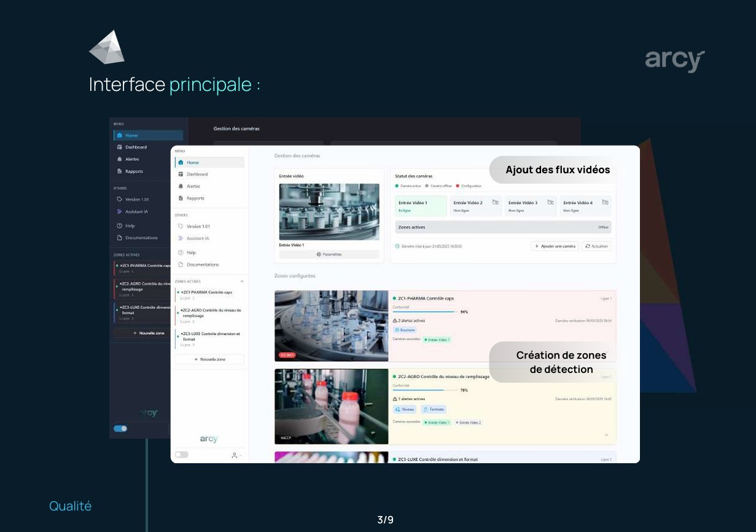The width and height of the screenshot is (756, 532).
Task: Select ZC3-LUXE zone in dark window sidebar
Action: point(142,312)
